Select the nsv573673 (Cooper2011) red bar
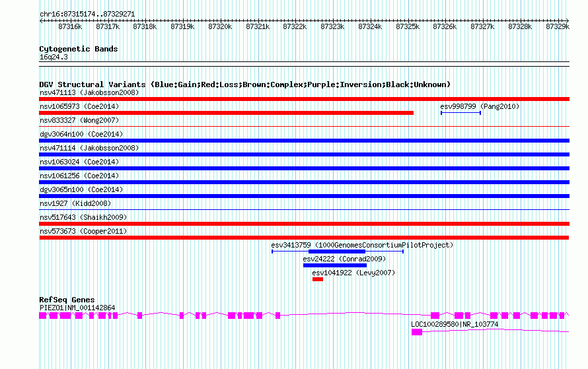 click(x=304, y=238)
